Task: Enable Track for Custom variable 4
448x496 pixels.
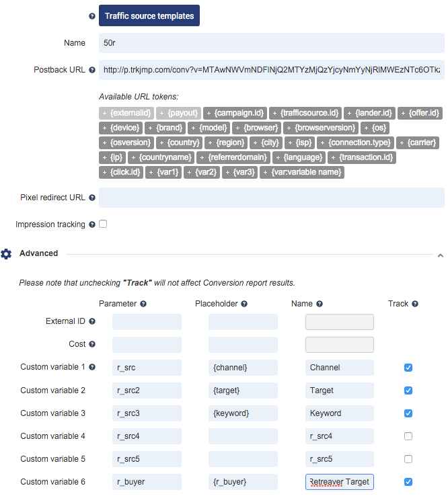Action: [x=408, y=436]
